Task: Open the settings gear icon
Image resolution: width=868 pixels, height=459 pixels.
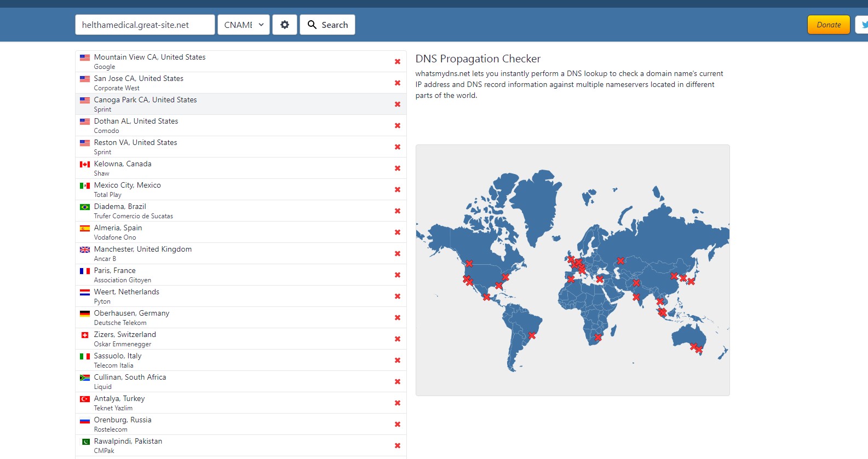Action: tap(285, 25)
